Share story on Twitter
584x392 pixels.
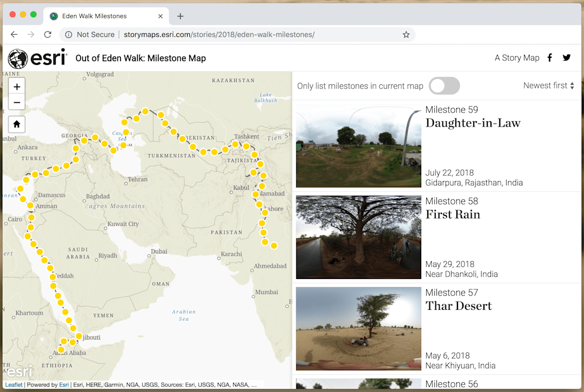pos(566,58)
